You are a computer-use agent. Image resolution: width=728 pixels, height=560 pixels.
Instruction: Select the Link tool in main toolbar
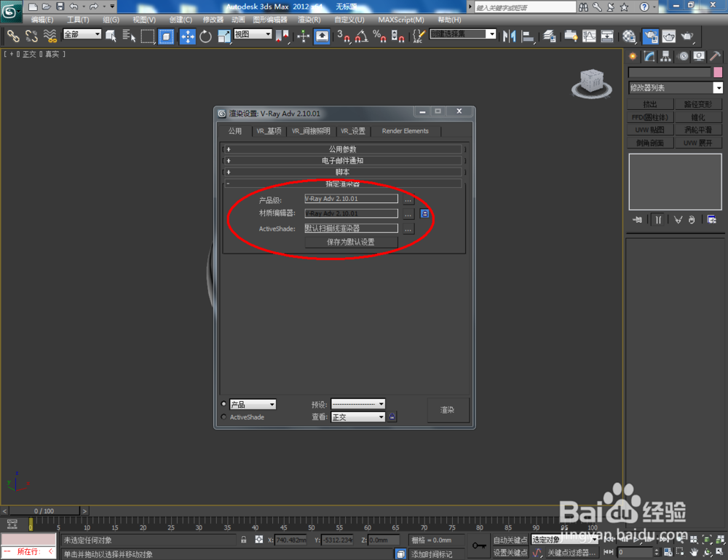click(x=13, y=36)
